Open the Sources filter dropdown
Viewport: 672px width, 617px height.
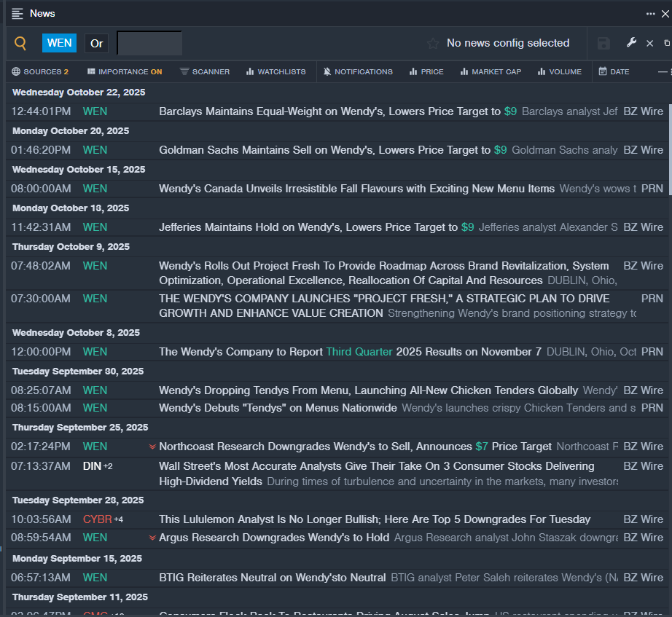click(40, 71)
